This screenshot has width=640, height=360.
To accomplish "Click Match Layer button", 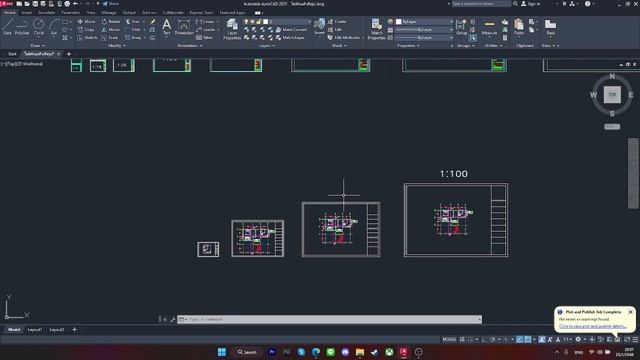I will (x=290, y=38).
